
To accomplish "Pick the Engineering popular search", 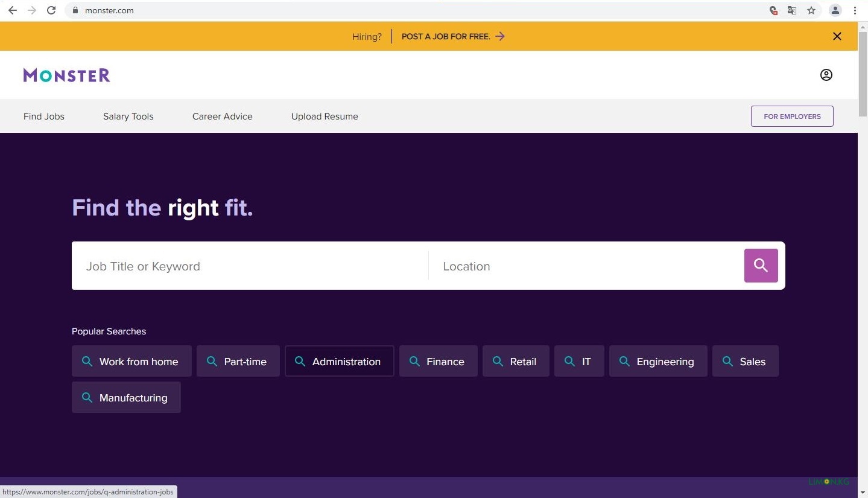I will point(658,361).
